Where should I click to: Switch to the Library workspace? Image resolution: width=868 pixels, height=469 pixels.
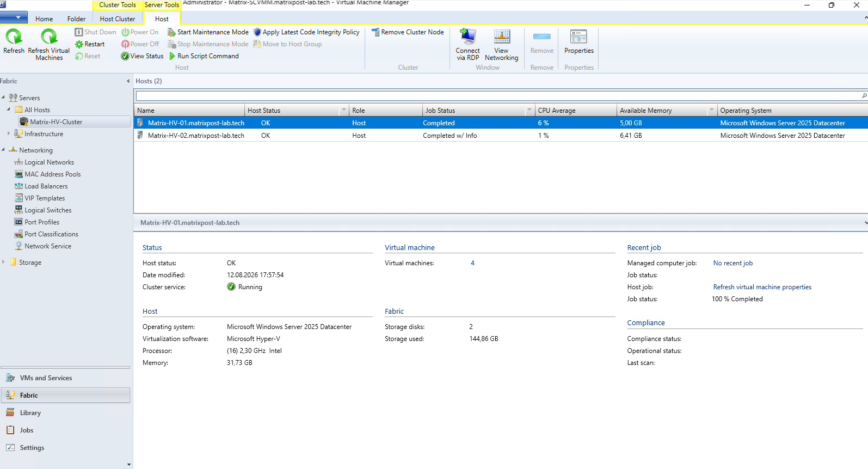[65, 413]
